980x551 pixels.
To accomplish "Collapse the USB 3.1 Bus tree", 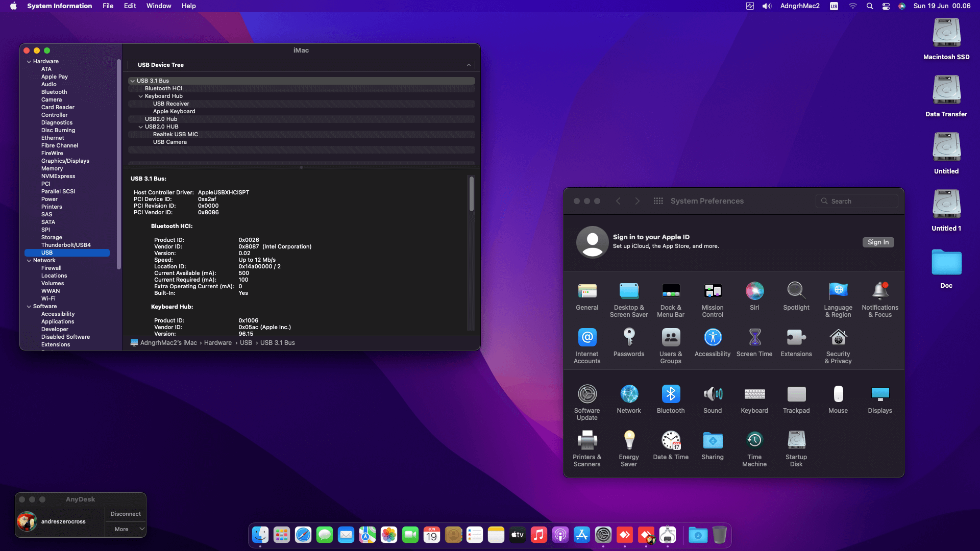I will [x=133, y=81].
